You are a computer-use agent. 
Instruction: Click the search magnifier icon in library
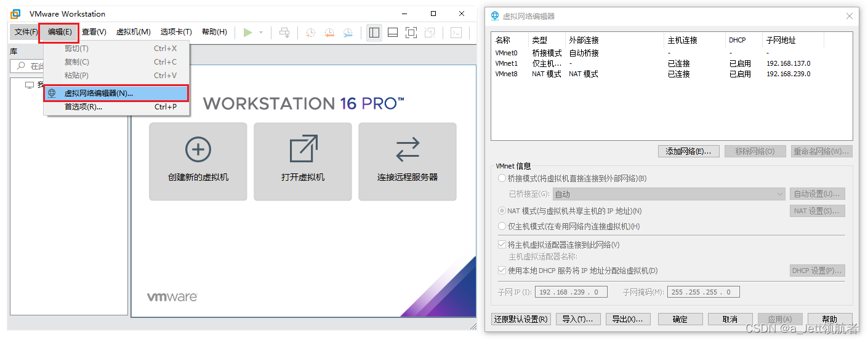click(22, 66)
